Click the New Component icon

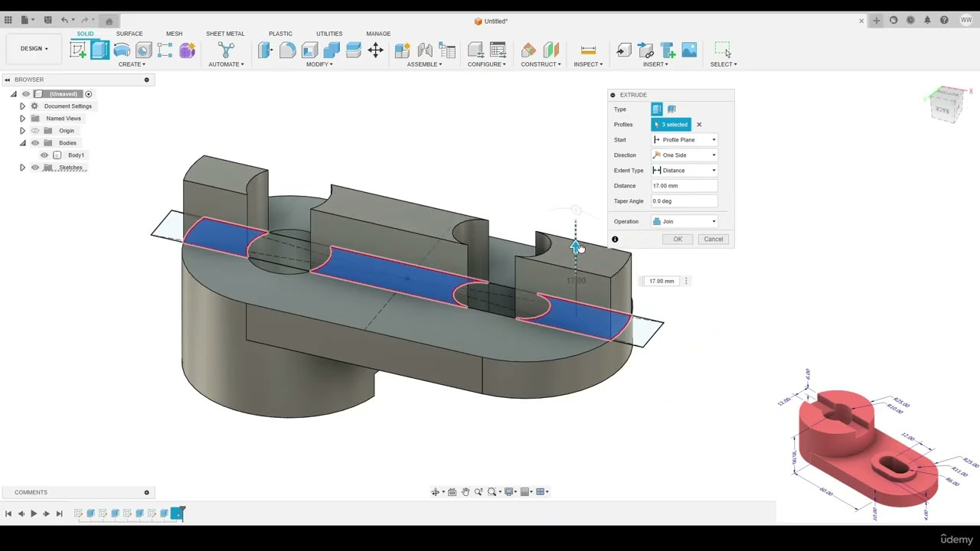pos(403,51)
